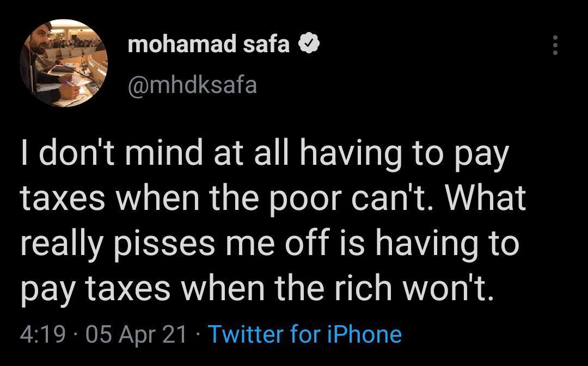Click the word "What" in the tweet
Screen dimensions: 588x366
486,198
